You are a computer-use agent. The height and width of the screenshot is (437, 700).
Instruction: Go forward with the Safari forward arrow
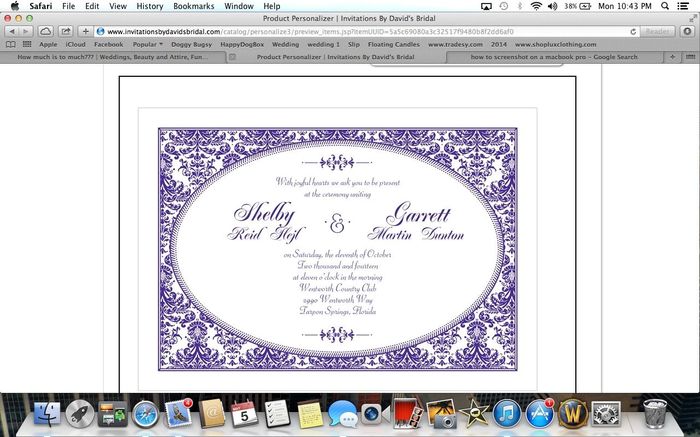tap(26, 31)
